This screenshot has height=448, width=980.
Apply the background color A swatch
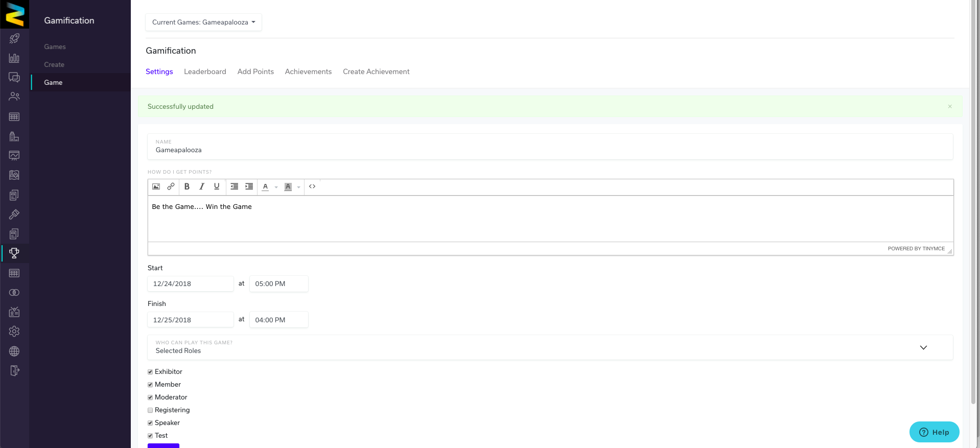click(288, 186)
